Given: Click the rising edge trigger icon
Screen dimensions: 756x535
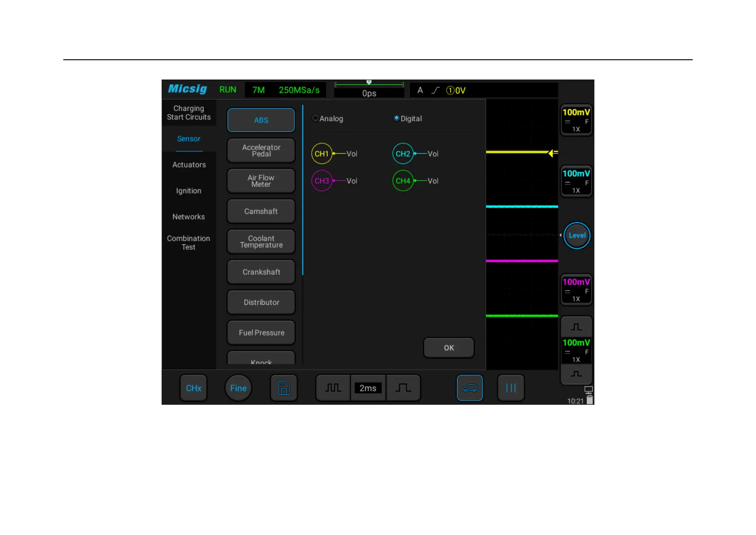Looking at the screenshot, I should (435, 90).
